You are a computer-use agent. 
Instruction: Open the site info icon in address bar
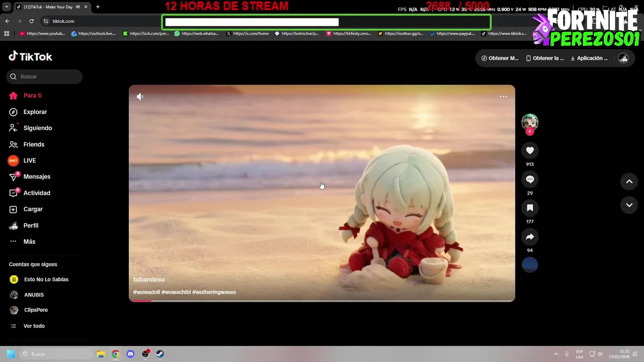46,21
